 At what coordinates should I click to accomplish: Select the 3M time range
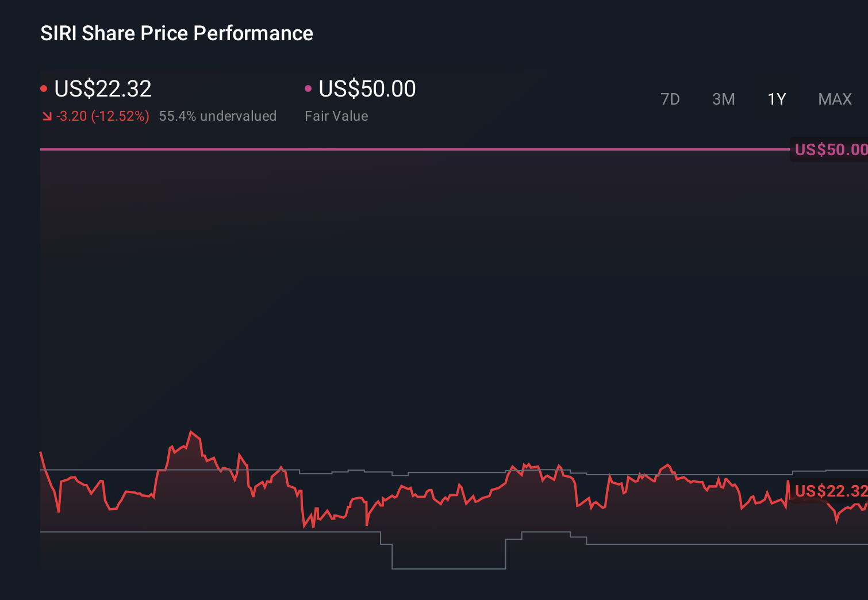tap(723, 99)
